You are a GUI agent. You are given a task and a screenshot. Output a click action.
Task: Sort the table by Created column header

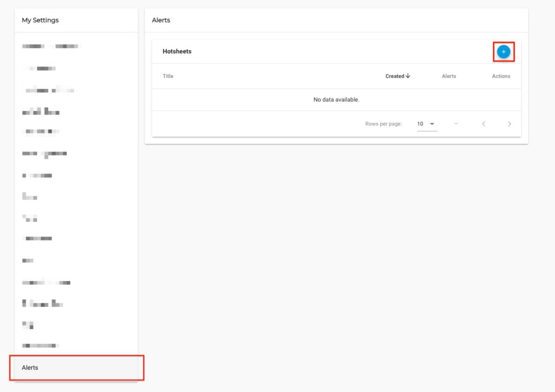point(395,76)
